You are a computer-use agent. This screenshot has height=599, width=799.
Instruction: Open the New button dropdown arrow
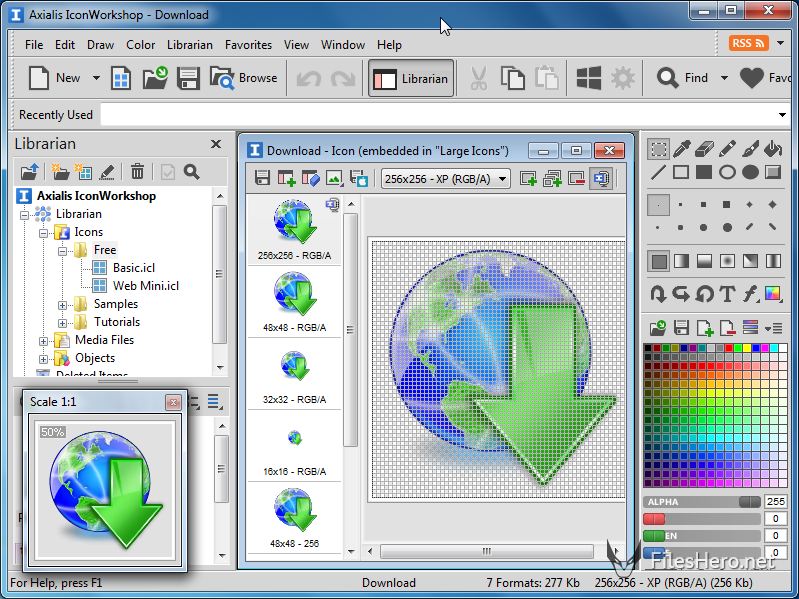pos(96,78)
